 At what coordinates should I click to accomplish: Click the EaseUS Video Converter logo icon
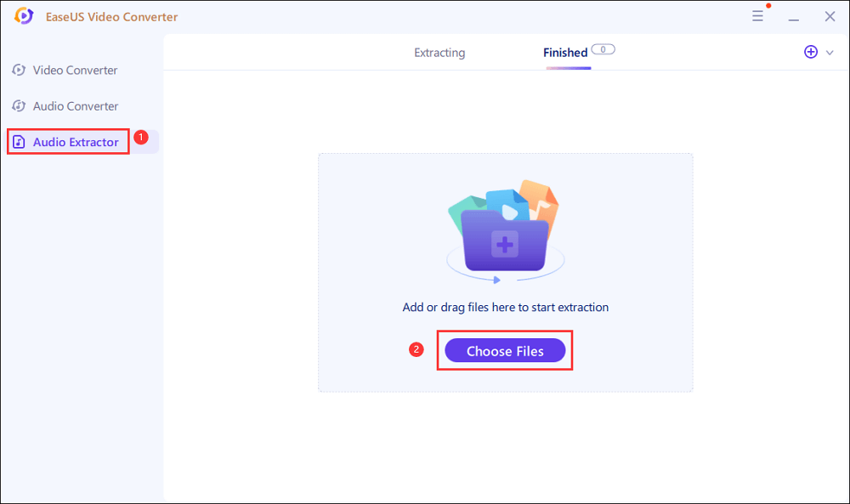click(x=24, y=17)
